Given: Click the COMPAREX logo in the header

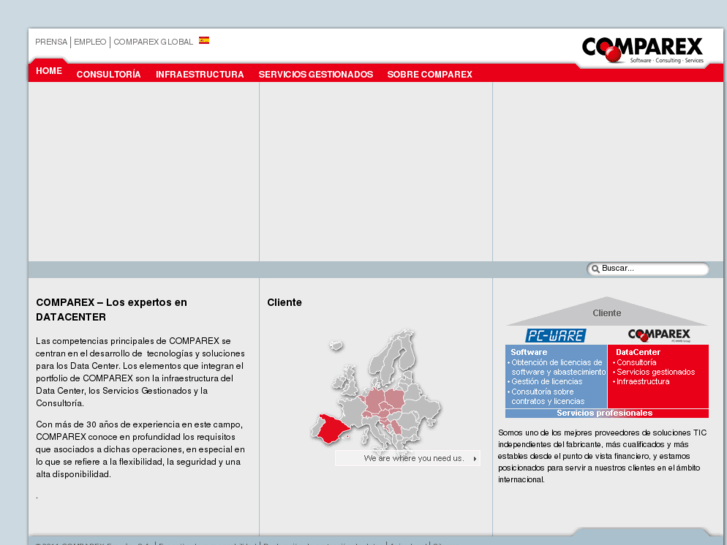Looking at the screenshot, I should pyautogui.click(x=643, y=50).
